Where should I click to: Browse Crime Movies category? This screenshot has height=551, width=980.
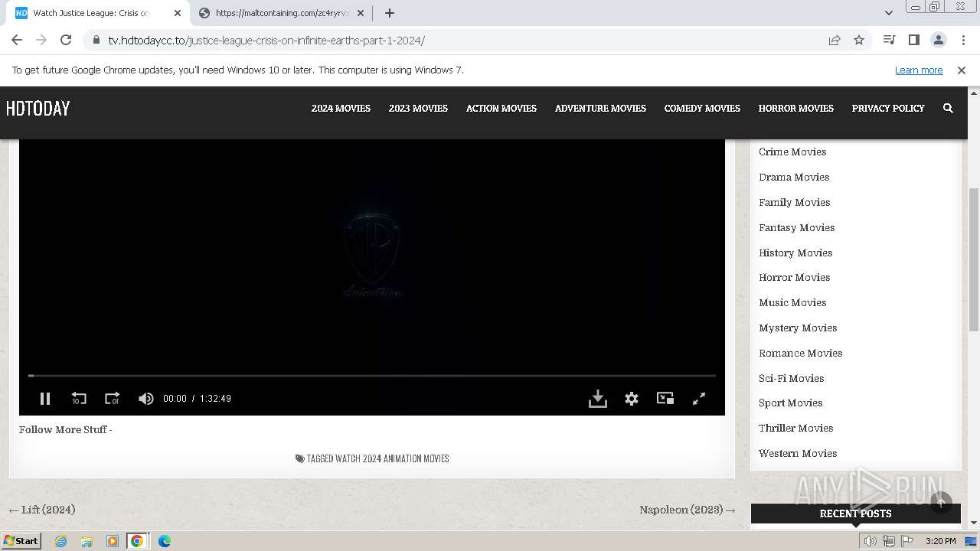coord(792,152)
